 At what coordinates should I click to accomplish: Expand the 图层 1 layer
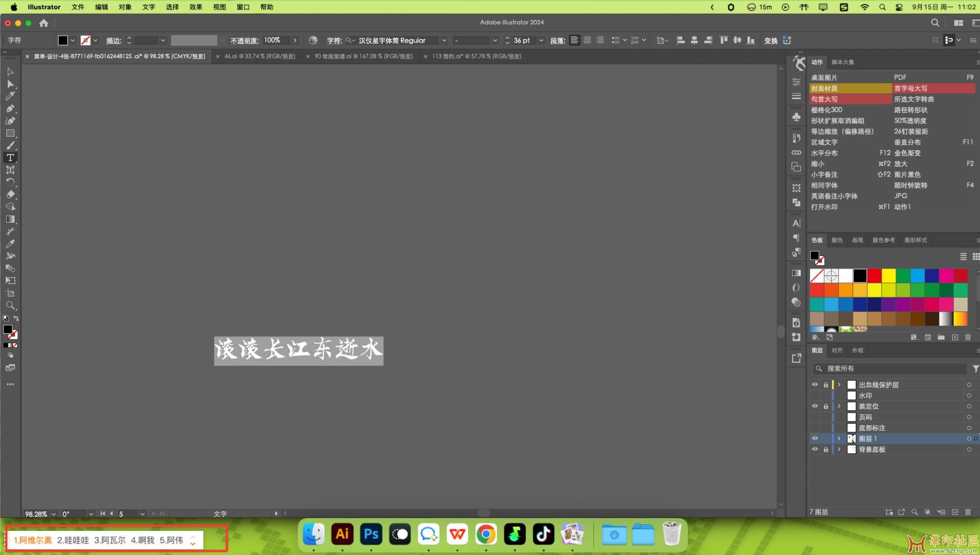(839, 438)
